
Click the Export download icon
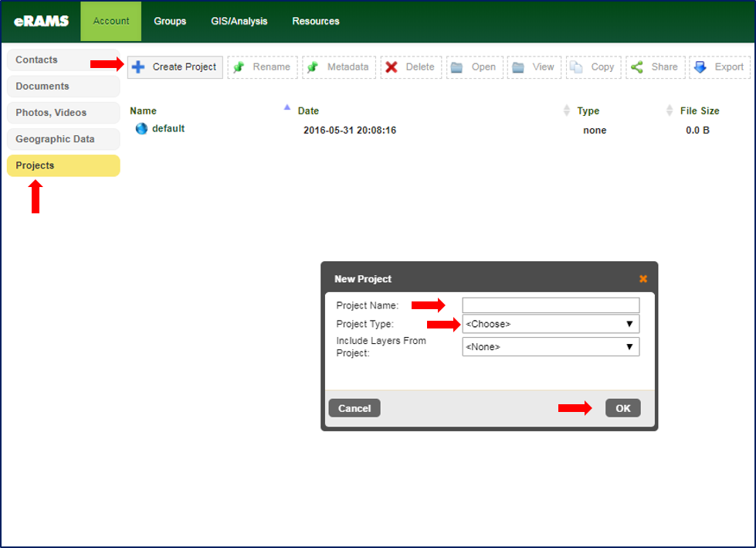tap(701, 67)
